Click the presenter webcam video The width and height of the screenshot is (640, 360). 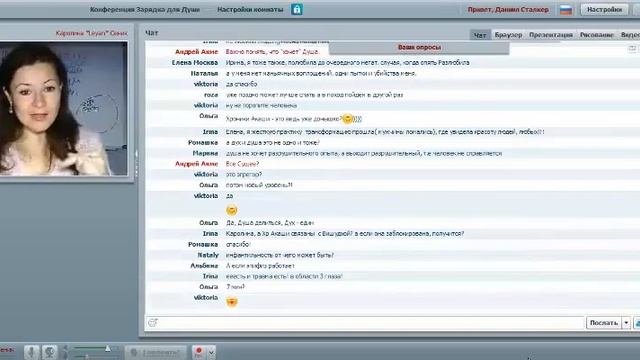click(x=63, y=109)
